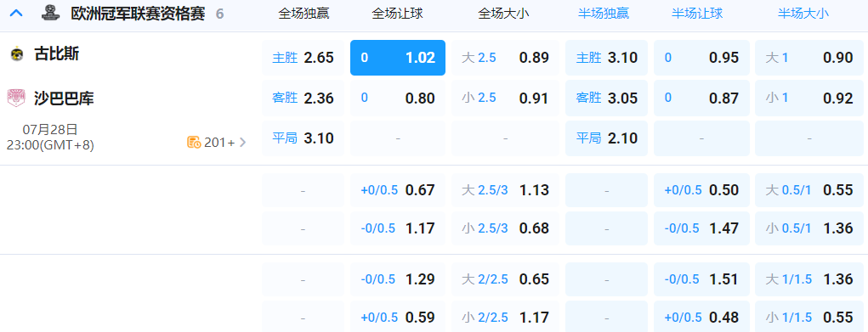The height and width of the screenshot is (332, 868).
Task: Click the league trophy icon beside 欧洲冠军联赛资格赛
Action: coord(51,13)
